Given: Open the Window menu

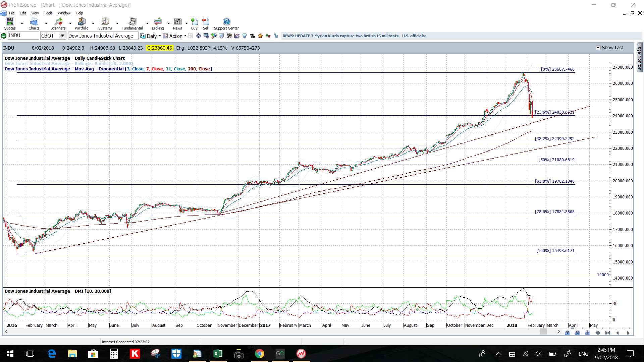Looking at the screenshot, I should coord(64,13).
